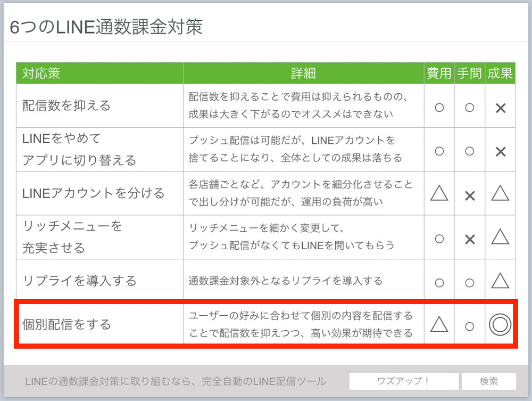Click the title 6つのLINE通数課金対策

click(106, 27)
